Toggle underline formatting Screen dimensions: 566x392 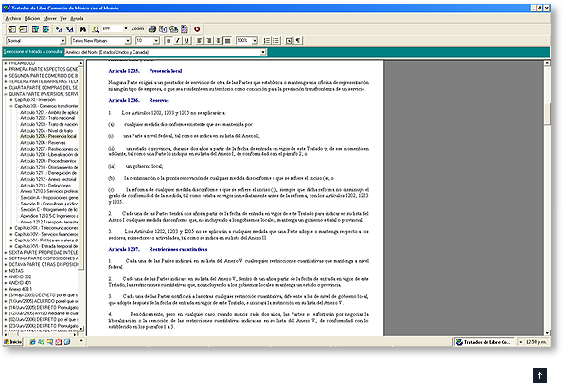(x=186, y=41)
